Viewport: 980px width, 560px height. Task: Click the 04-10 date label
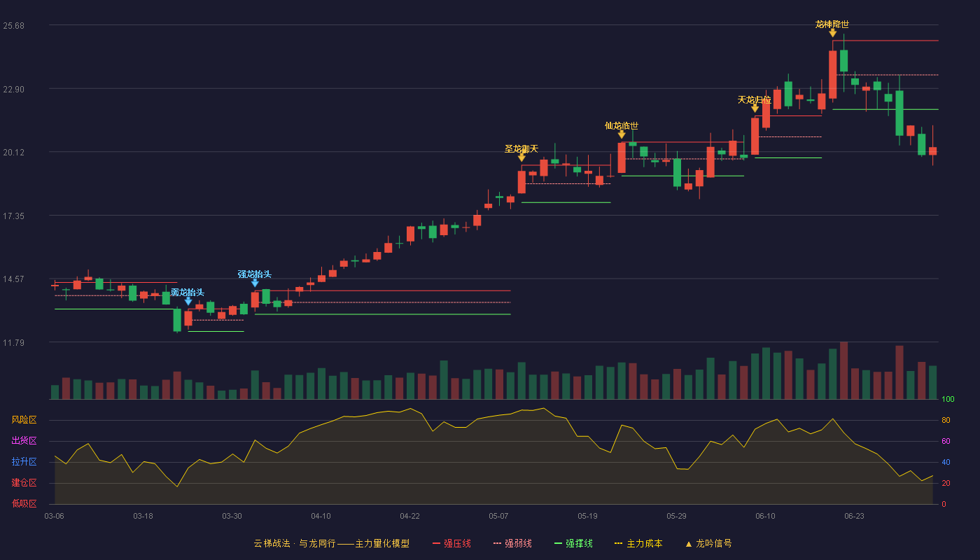pos(321,516)
